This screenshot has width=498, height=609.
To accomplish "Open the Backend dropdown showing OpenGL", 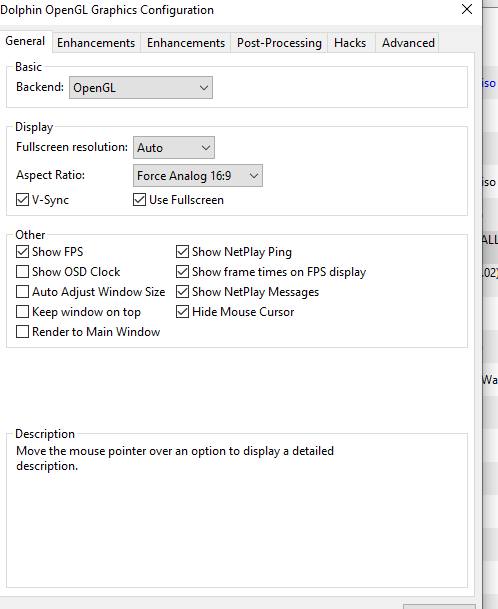I will pos(141,88).
